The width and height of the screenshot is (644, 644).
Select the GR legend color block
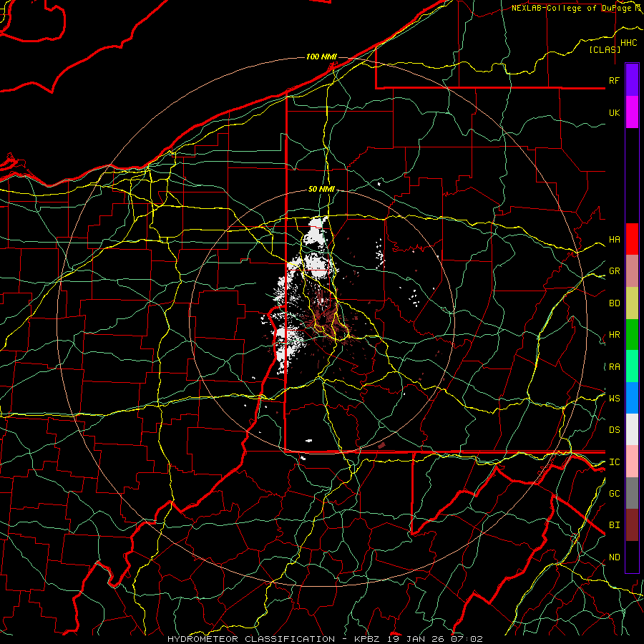tap(632, 271)
